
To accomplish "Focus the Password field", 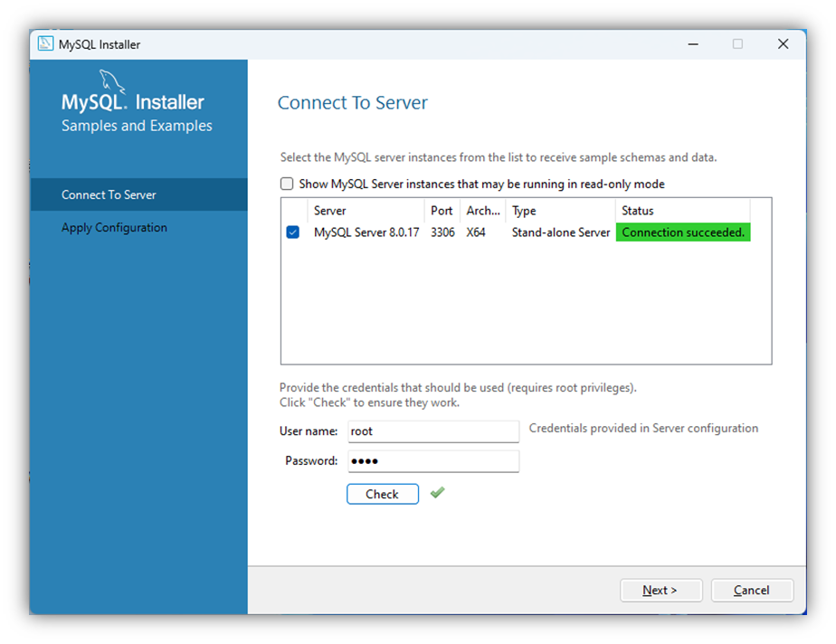I will point(433,461).
